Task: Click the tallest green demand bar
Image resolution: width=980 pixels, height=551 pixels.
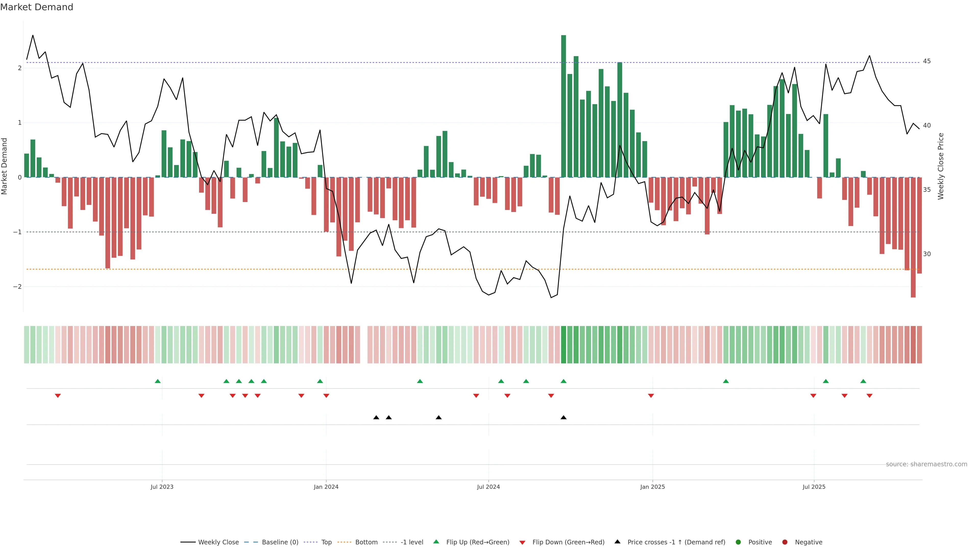Action: point(563,106)
